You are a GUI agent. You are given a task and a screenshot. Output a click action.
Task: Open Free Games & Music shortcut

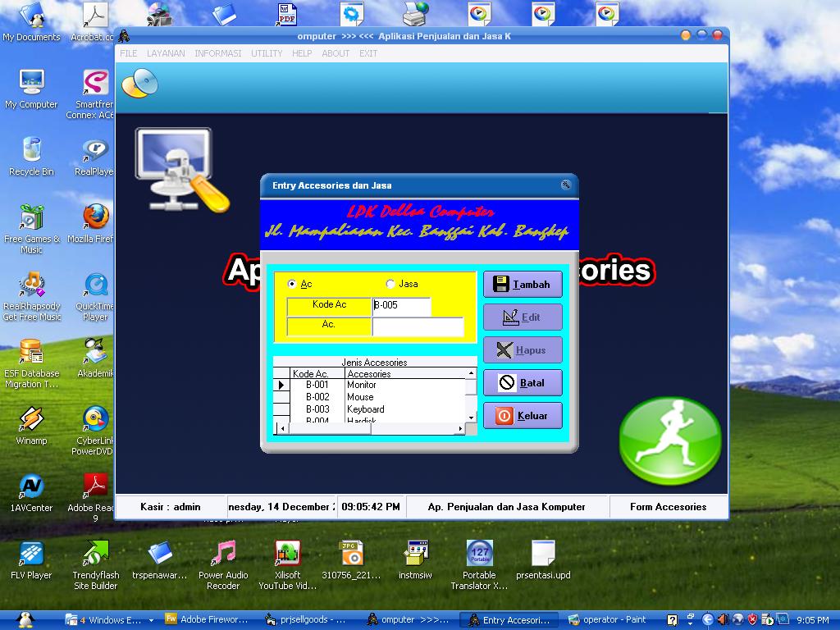32,229
